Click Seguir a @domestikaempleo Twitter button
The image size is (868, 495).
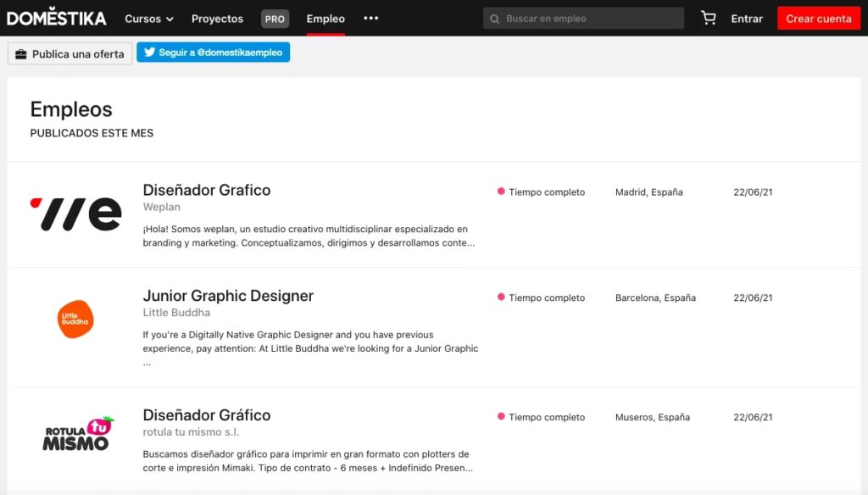pyautogui.click(x=214, y=53)
